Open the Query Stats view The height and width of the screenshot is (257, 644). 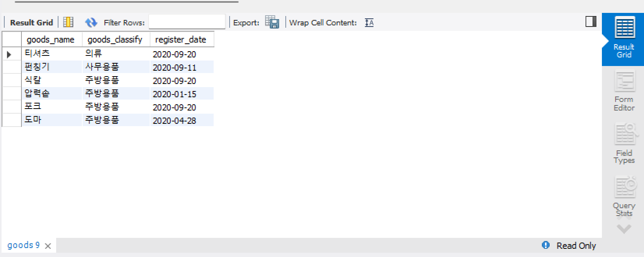click(624, 196)
